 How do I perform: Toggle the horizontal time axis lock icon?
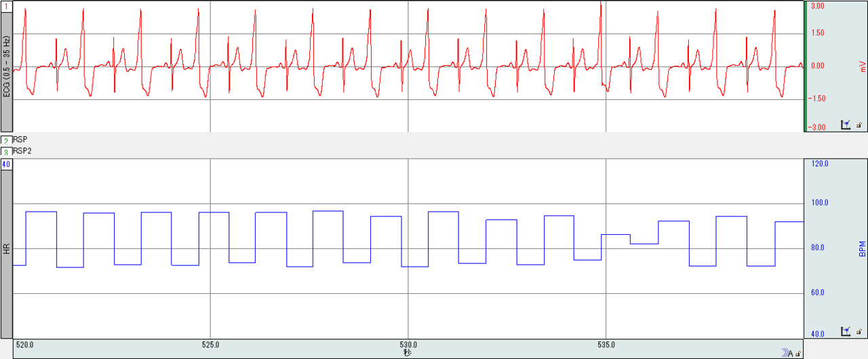click(798, 354)
